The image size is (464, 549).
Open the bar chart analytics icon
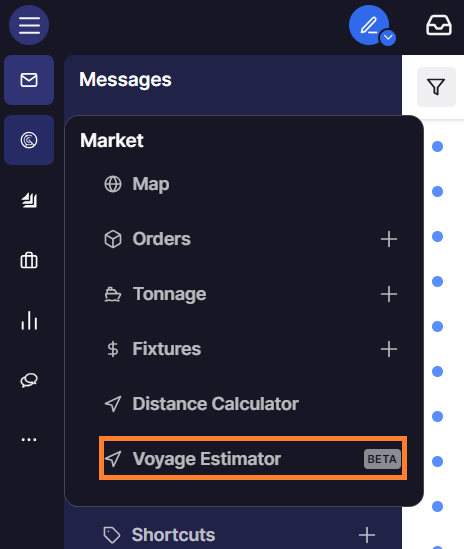tap(29, 320)
